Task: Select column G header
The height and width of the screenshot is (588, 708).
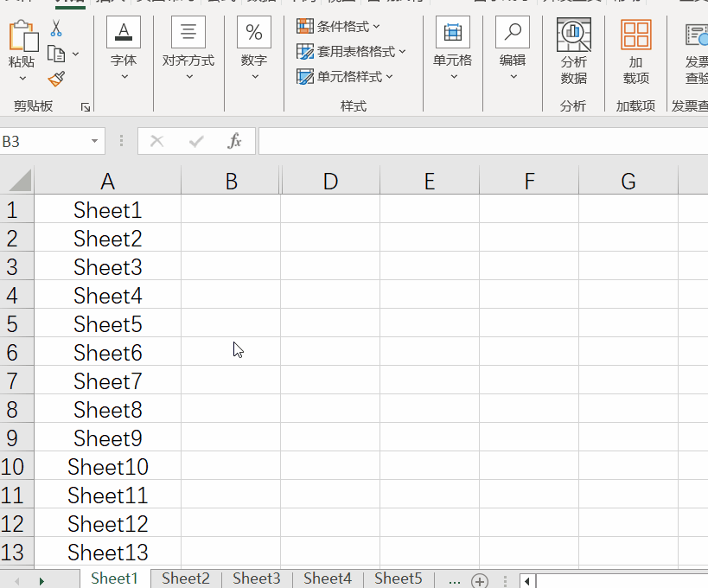Action: [x=628, y=181]
